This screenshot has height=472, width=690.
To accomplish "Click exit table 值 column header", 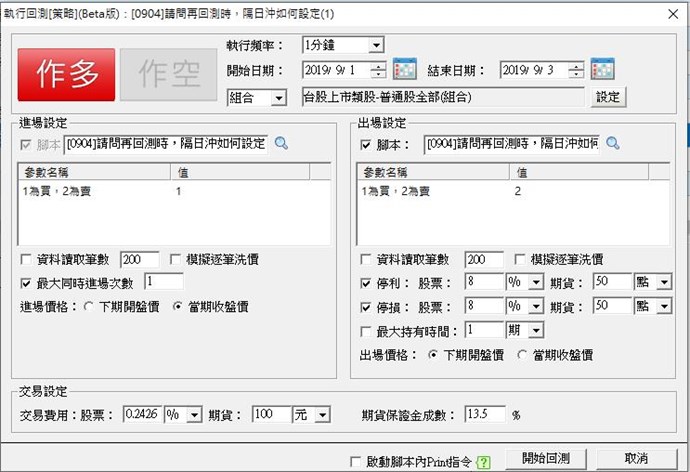I will (579, 172).
